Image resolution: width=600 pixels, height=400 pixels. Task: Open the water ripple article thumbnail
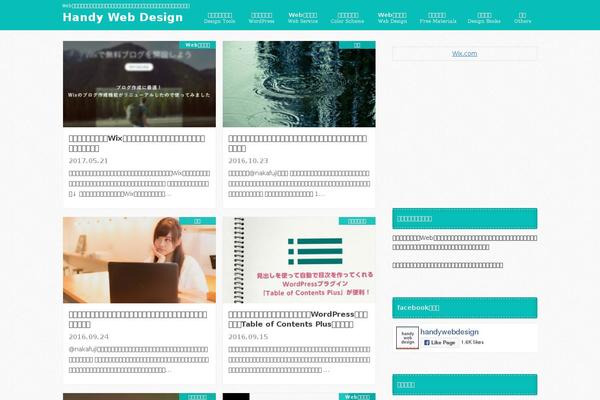(299, 84)
